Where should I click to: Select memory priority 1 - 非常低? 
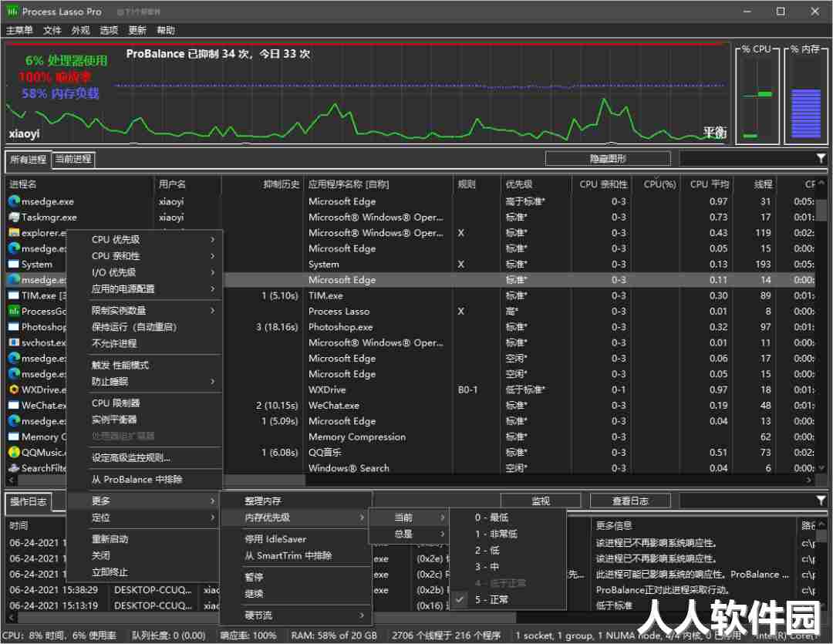coord(508,534)
